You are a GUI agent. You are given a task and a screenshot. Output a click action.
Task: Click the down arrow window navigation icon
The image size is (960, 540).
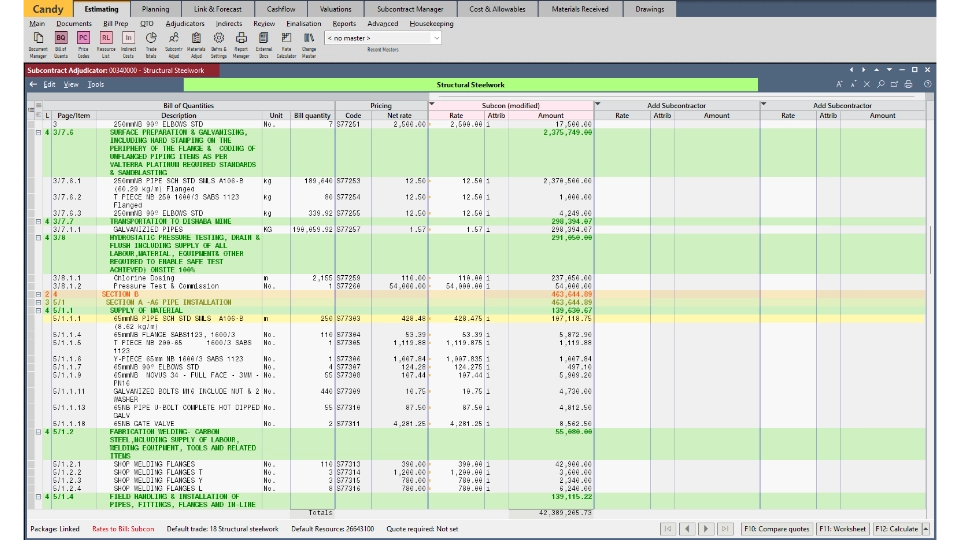click(x=890, y=70)
